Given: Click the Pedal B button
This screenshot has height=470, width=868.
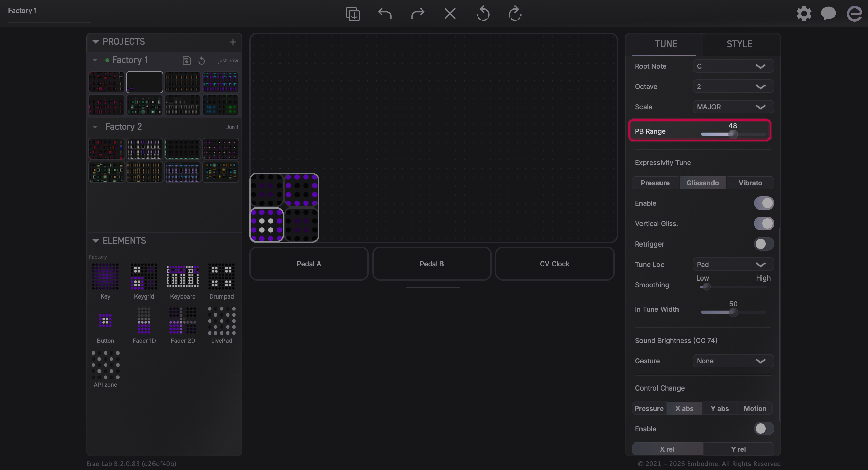Looking at the screenshot, I should pyautogui.click(x=432, y=264).
